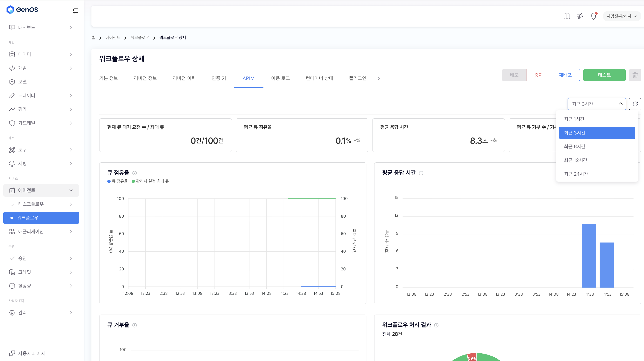Viewport: 644px width, 361px height.
Task: Click the 데이터 database icon
Action: coord(12,54)
